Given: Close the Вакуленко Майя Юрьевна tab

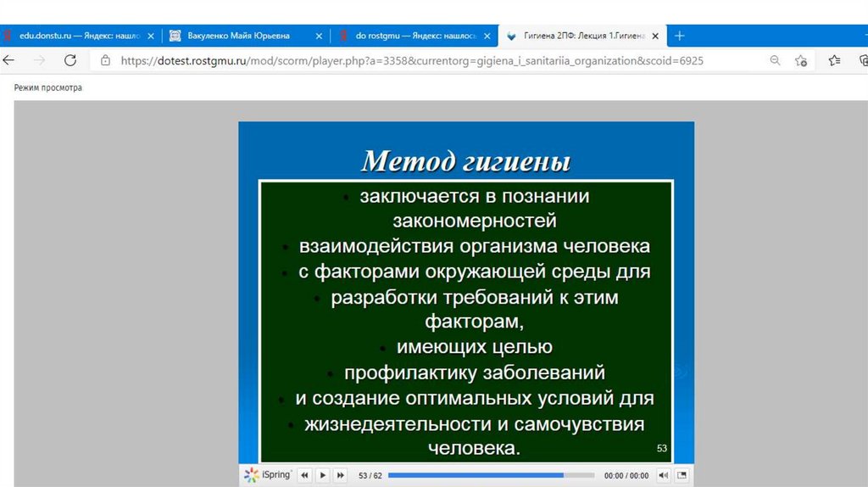Looking at the screenshot, I should click(319, 36).
